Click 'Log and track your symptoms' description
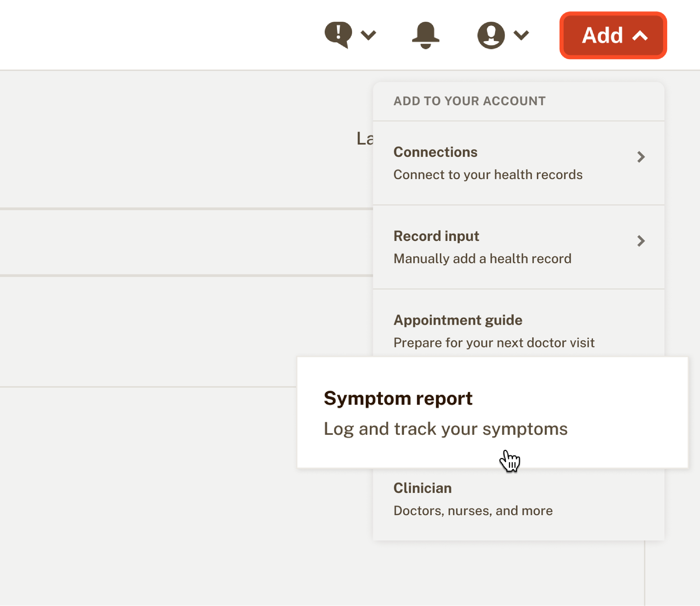Viewport: 700px width, 606px height. click(446, 429)
